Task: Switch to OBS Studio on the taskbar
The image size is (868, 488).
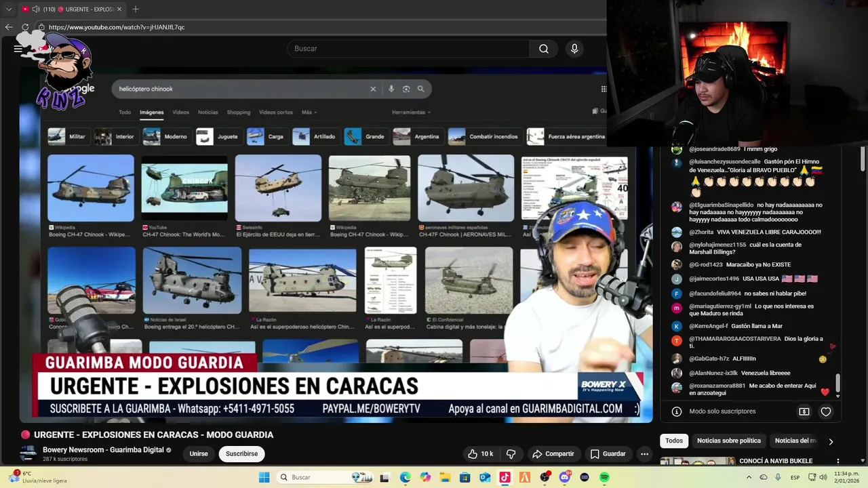Action: (x=545, y=477)
